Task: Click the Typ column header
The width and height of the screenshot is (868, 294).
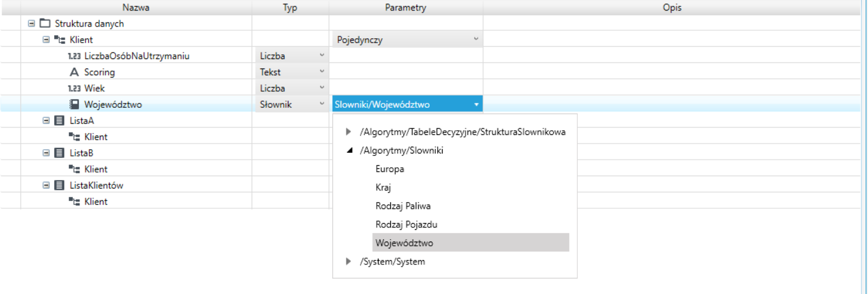Action: point(290,7)
